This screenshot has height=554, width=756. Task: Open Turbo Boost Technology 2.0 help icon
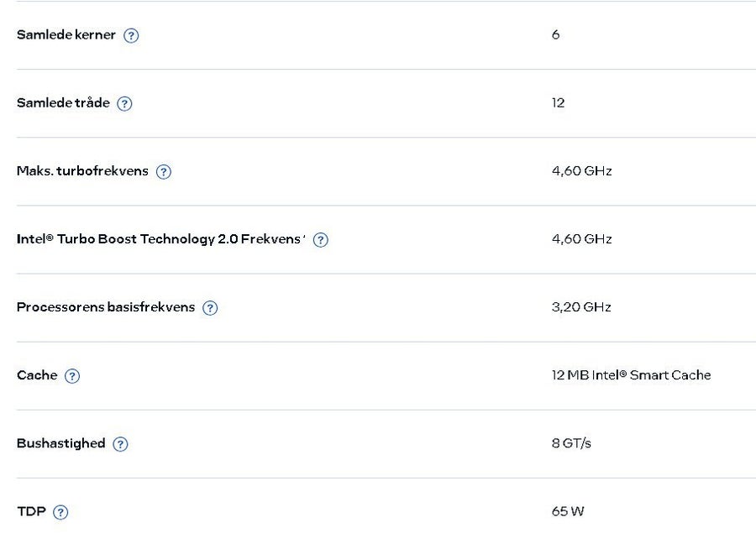321,240
